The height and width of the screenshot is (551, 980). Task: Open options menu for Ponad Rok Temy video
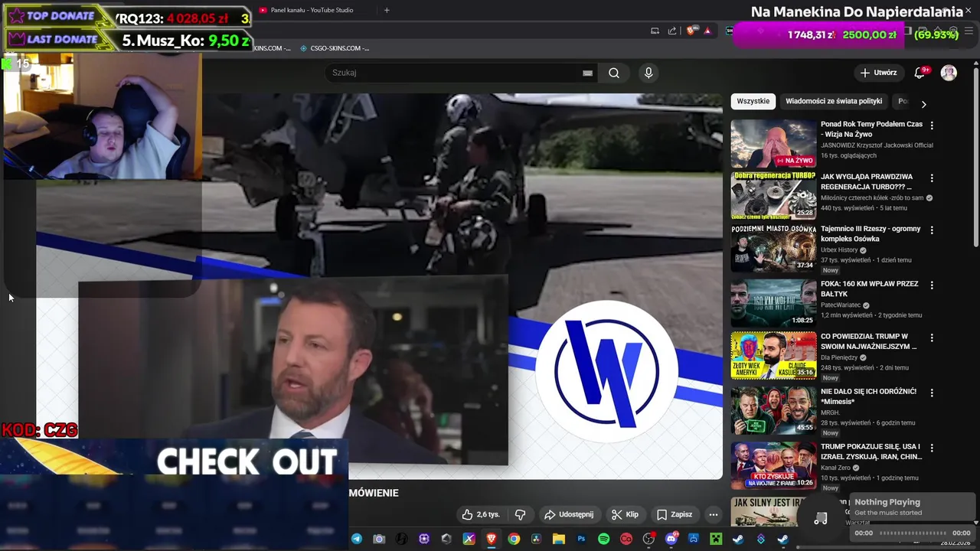click(932, 125)
